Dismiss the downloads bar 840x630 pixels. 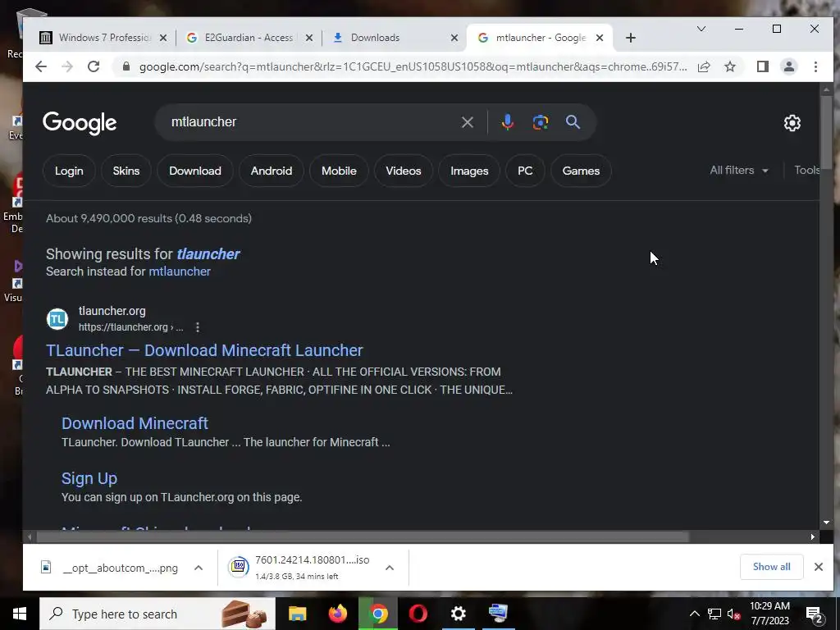pos(818,567)
